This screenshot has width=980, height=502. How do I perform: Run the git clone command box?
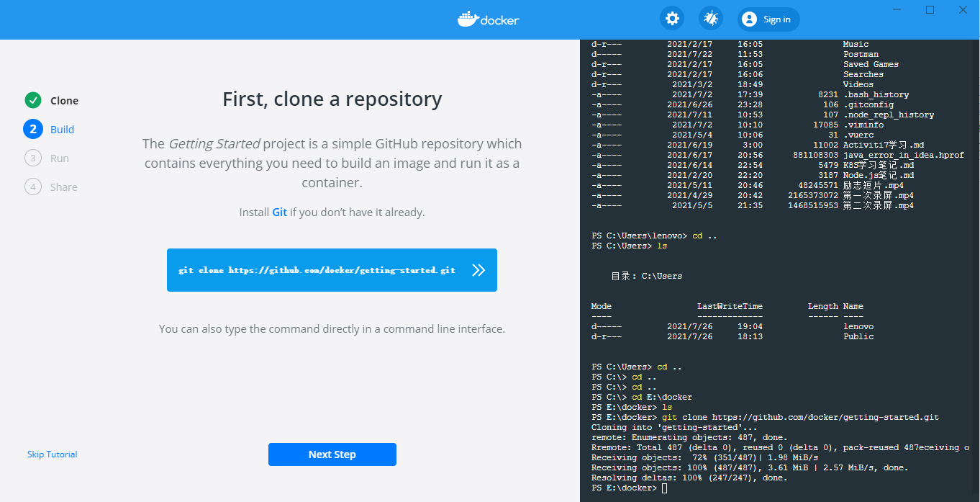[x=332, y=270]
